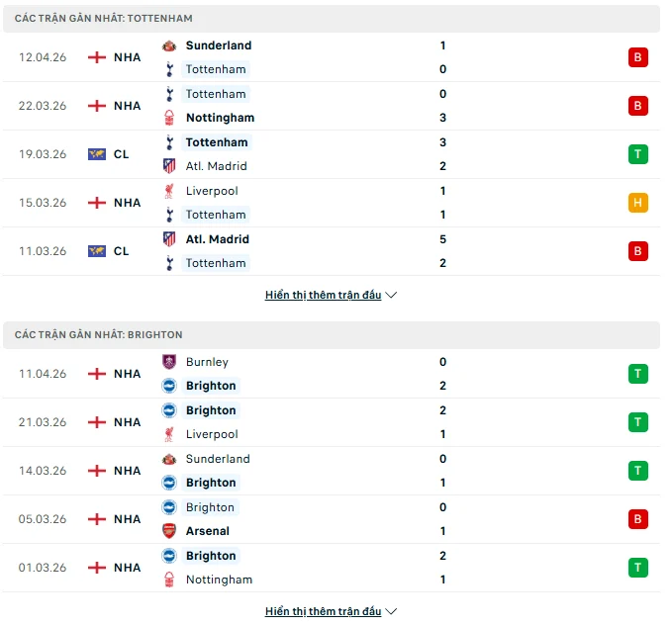Viewport: 672px width, 626px height.
Task: Click the Arsenal crest in the 05.03.26 match
Action: 169,531
